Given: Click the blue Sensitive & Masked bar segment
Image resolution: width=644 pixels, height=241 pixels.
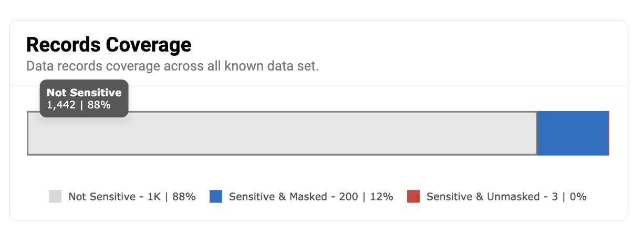Looking at the screenshot, I should click(x=572, y=133).
